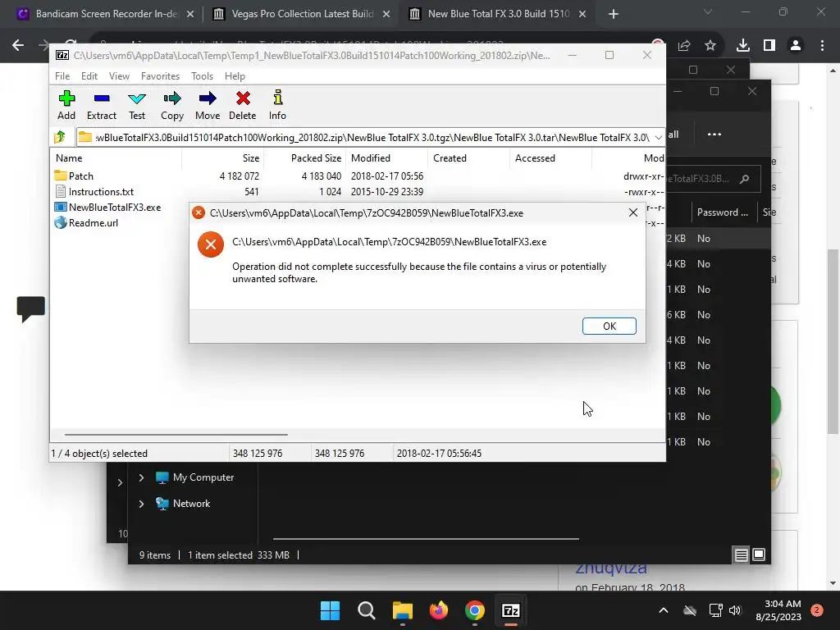Open the three-dots more options menu
Screen dimensions: 840x630
714,135
